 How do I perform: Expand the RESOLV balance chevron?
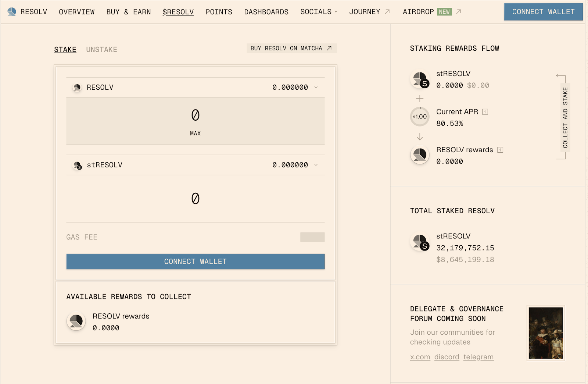tap(316, 88)
